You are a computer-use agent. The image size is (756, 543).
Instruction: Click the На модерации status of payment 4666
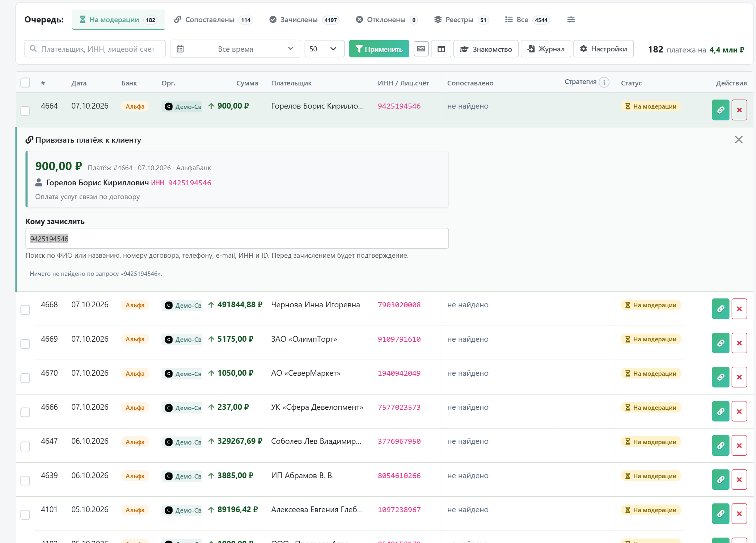[651, 408]
